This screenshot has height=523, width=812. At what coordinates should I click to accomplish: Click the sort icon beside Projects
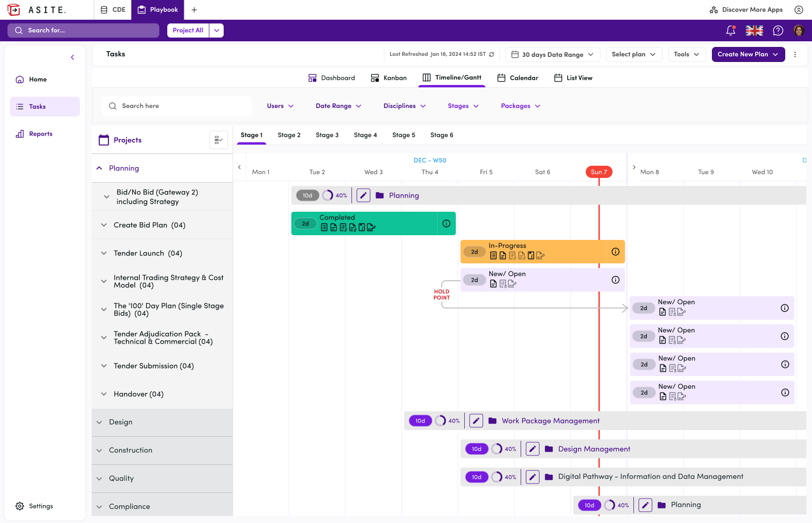218,139
